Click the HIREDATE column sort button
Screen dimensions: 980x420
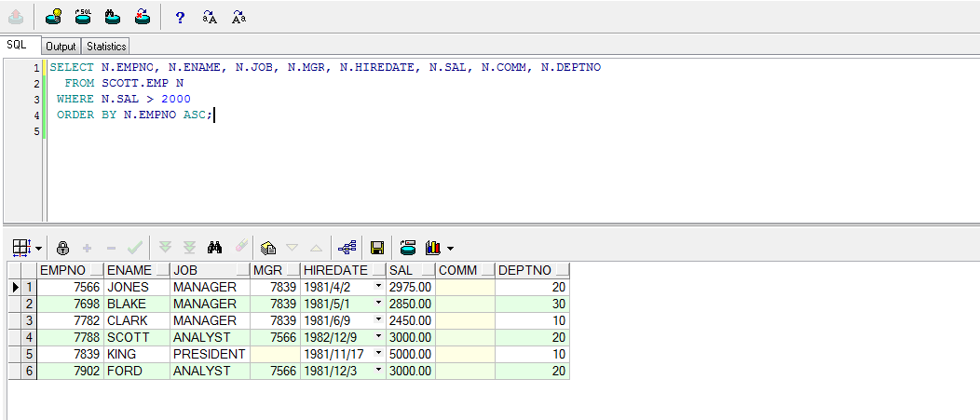click(378, 270)
